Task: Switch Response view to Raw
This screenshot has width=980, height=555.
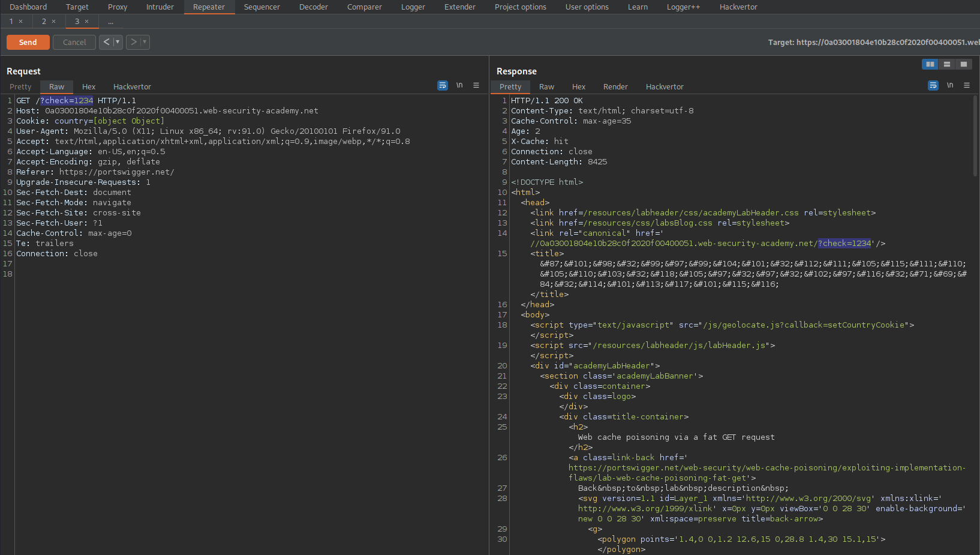Action: coord(546,87)
